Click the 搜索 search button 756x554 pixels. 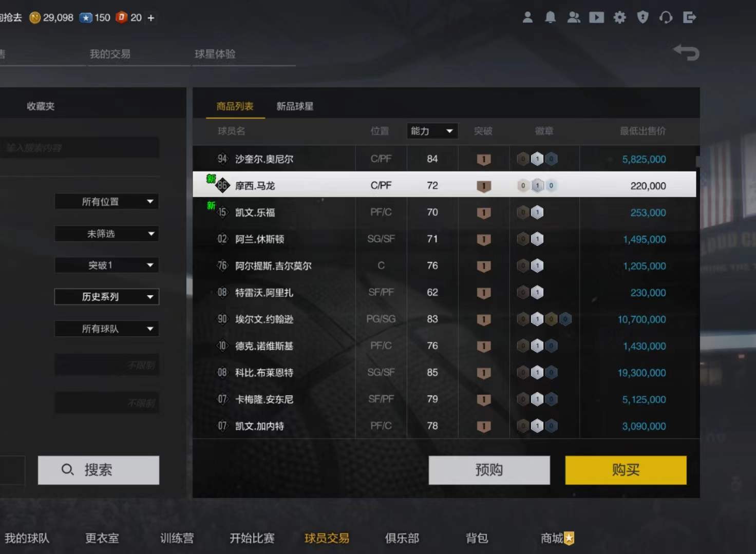click(x=99, y=470)
